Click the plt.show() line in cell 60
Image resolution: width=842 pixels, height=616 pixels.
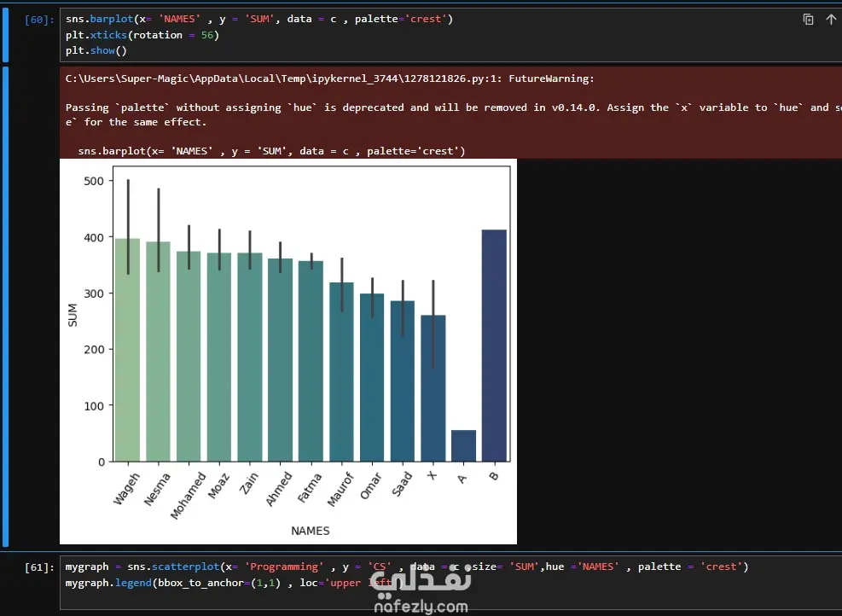[96, 50]
